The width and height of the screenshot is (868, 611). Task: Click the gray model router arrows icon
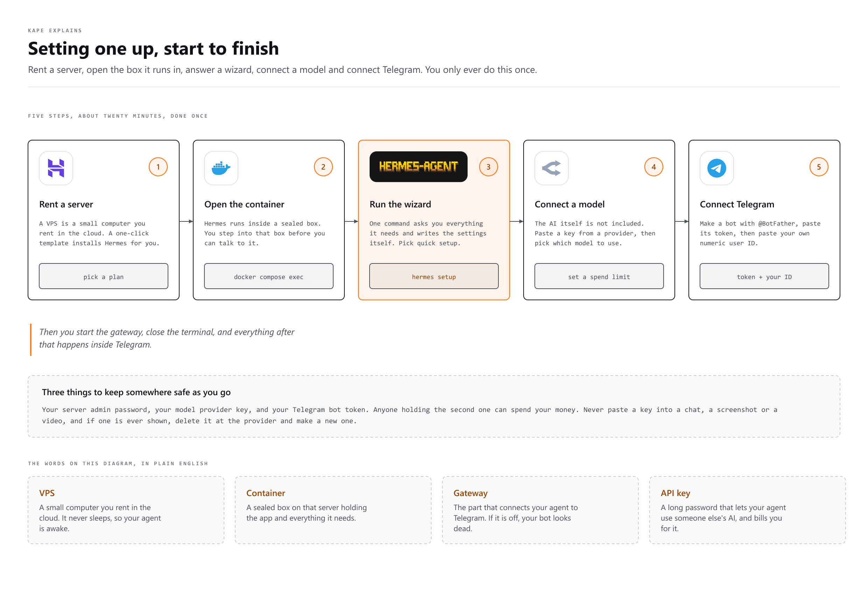(552, 169)
